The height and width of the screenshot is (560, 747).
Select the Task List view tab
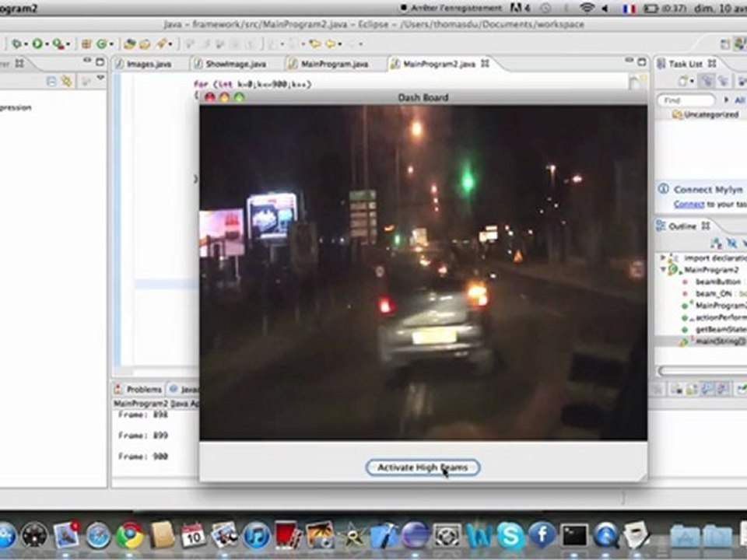686,64
